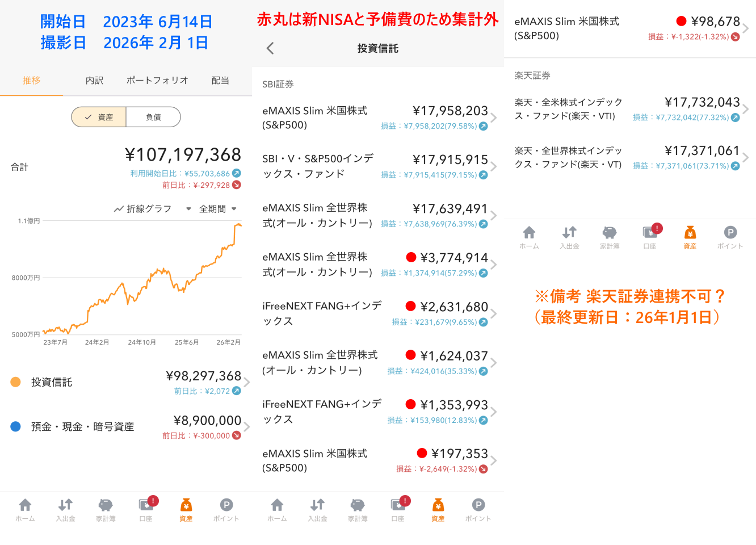This screenshot has height=545, width=756.
Task: Tap 口座 icon with alert badge in right bar
Action: [x=650, y=237]
